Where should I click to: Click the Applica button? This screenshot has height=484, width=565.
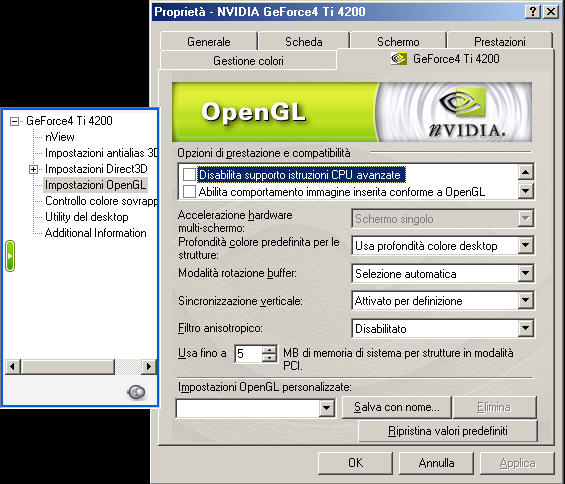coord(517,463)
